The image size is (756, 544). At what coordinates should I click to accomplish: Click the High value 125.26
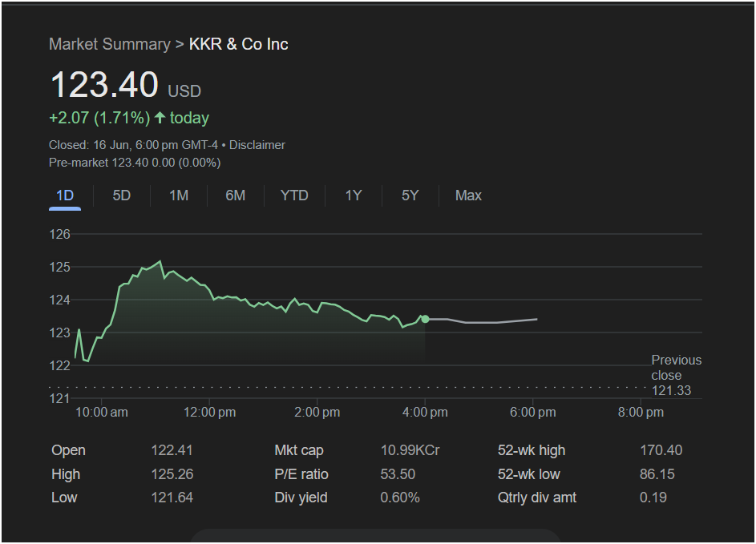(172, 474)
